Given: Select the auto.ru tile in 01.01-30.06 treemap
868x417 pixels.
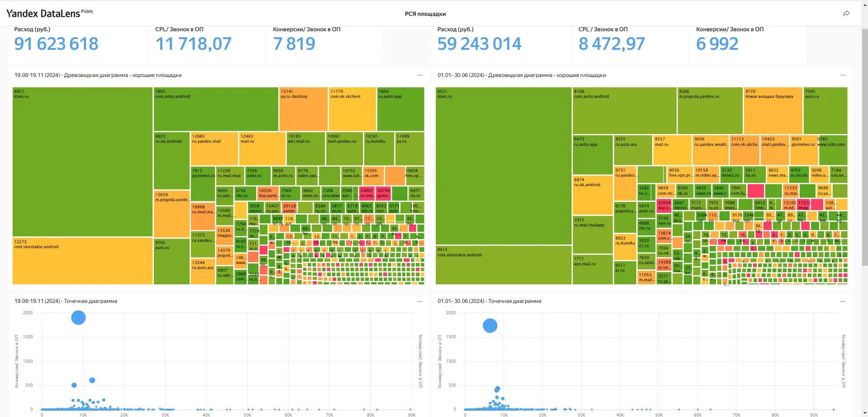Looking at the screenshot, I should tap(825, 111).
